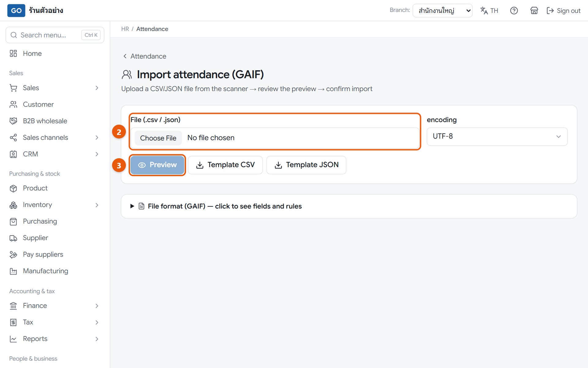Switch language with TH button
Screen dimensions: 588x368
tap(489, 11)
